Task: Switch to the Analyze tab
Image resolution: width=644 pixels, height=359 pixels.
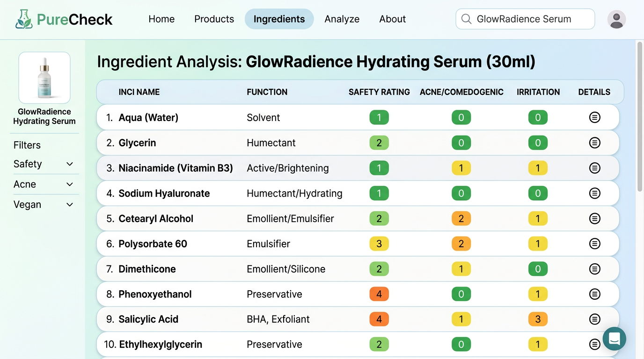Action: [x=342, y=19]
